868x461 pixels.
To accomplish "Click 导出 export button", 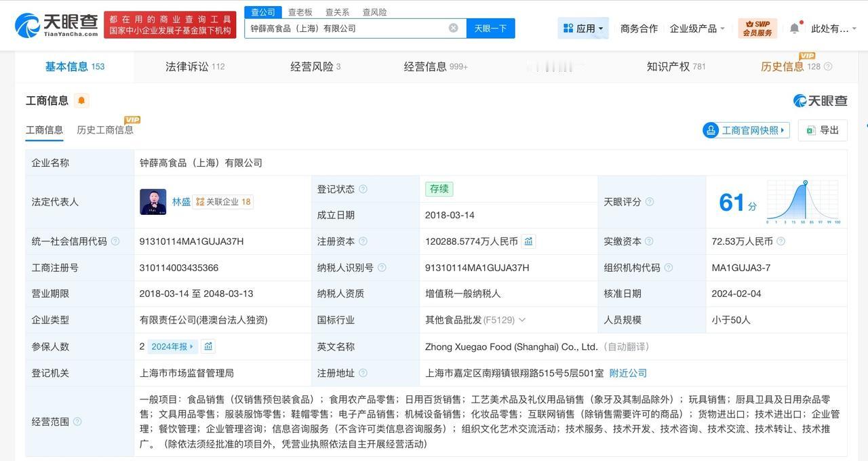I will [x=823, y=130].
